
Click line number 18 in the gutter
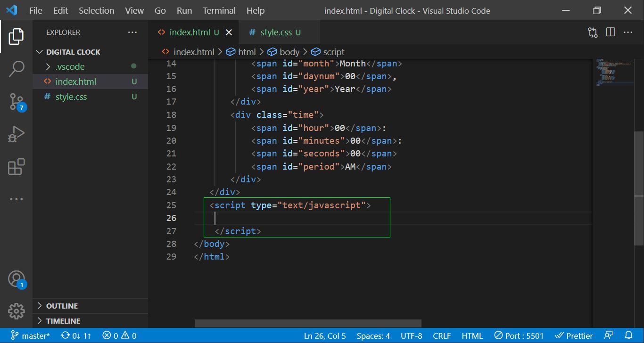171,114
